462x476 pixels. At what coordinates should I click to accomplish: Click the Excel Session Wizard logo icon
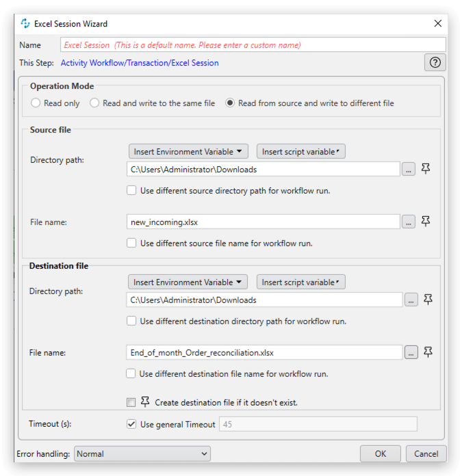(x=25, y=23)
